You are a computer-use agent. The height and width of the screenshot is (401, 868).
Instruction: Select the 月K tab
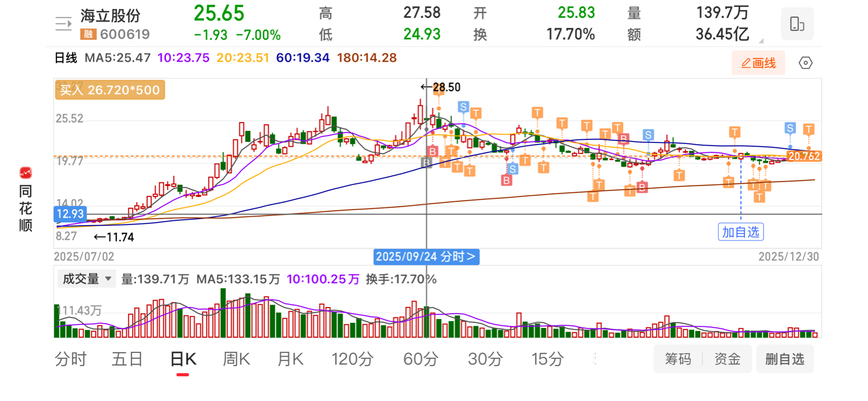point(290,359)
